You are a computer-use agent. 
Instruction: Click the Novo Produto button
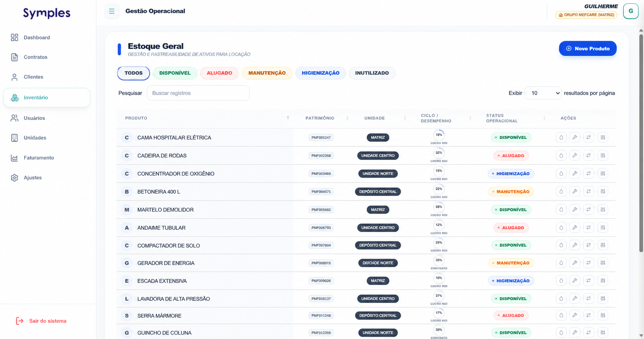click(587, 48)
